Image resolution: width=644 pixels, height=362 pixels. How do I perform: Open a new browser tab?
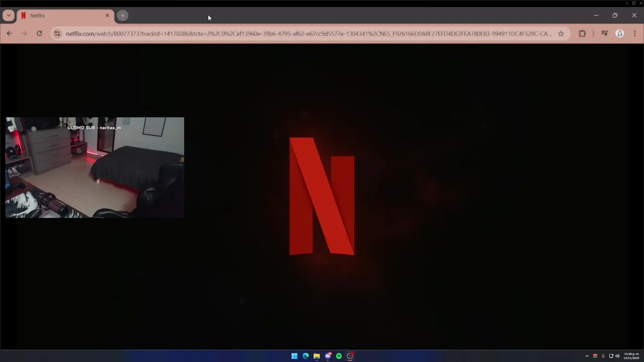click(x=122, y=16)
